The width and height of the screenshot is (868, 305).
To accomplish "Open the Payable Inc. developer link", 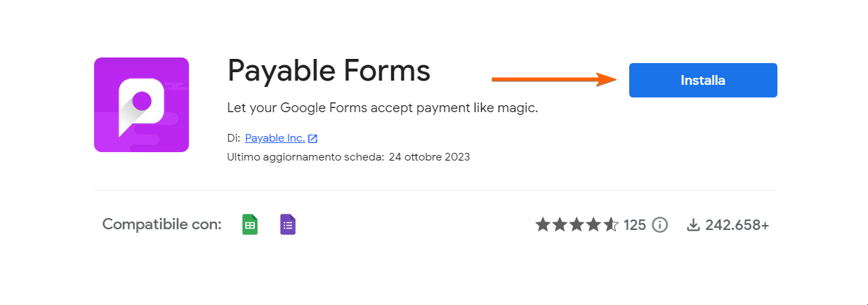I will pos(275,138).
